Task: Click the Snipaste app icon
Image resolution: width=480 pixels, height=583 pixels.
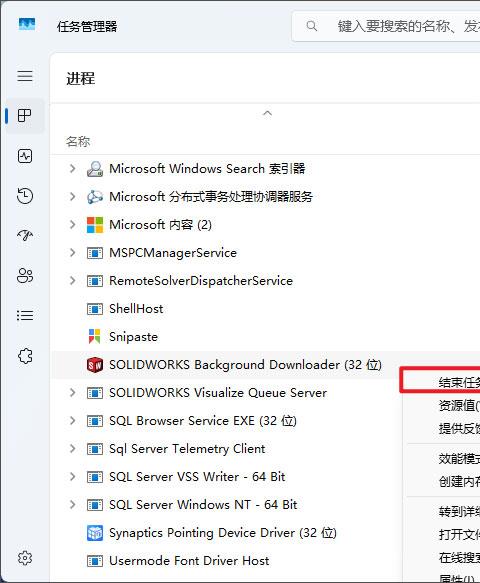Action: [94, 336]
